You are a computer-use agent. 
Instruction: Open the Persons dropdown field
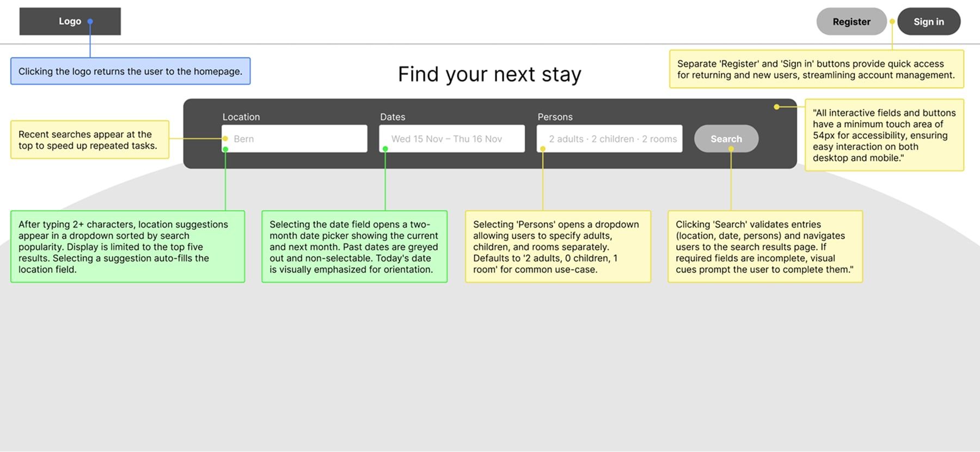point(610,139)
